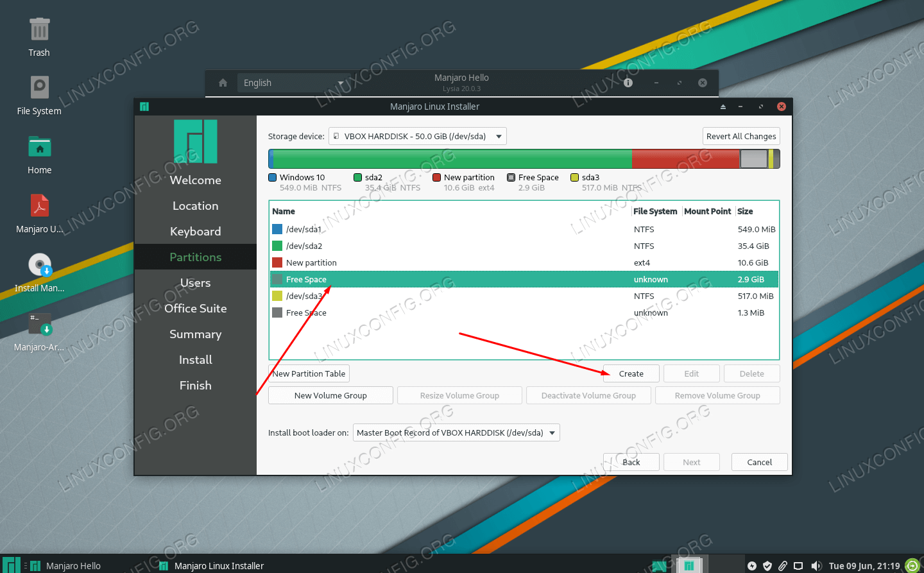Click the Create partition button
This screenshot has height=573, width=924.
[x=631, y=373]
